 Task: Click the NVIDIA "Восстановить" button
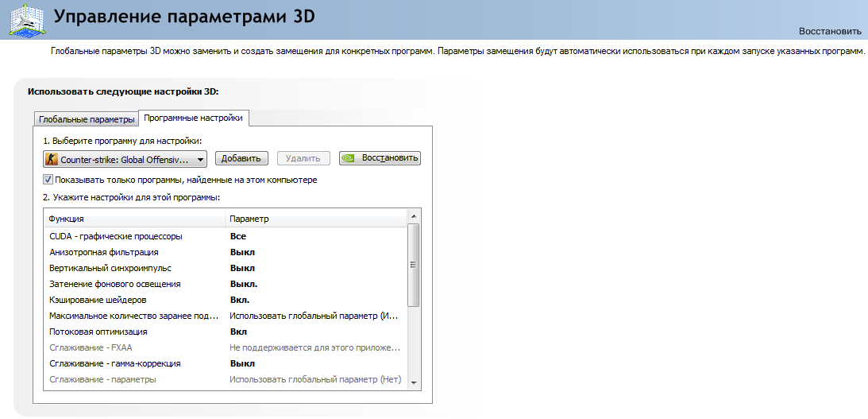tap(380, 158)
